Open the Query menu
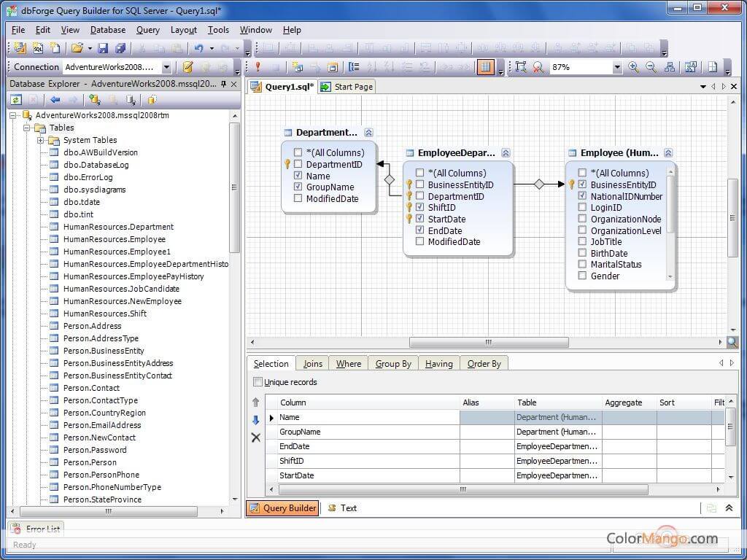747x560 pixels. 147,29
